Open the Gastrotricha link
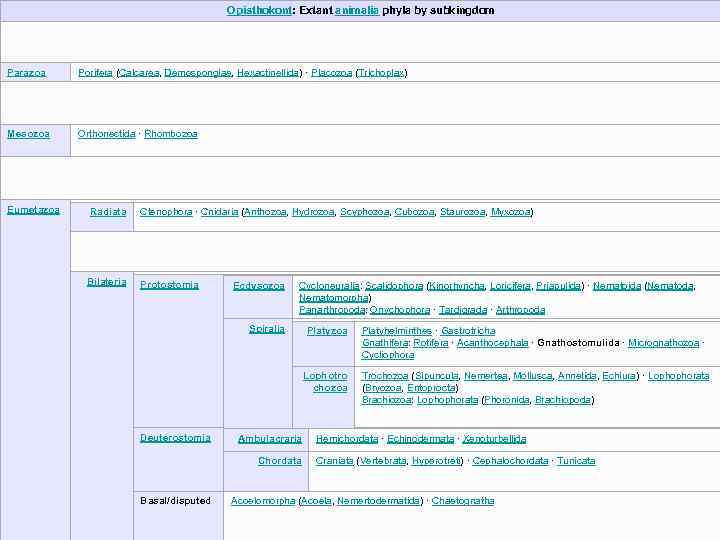720x540 pixels. coord(468,331)
